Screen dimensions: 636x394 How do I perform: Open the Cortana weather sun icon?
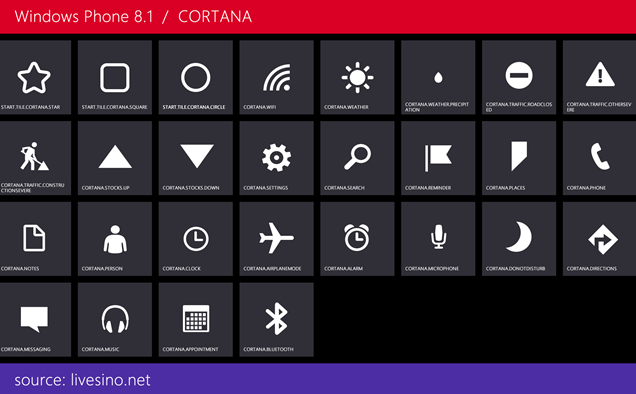click(357, 78)
